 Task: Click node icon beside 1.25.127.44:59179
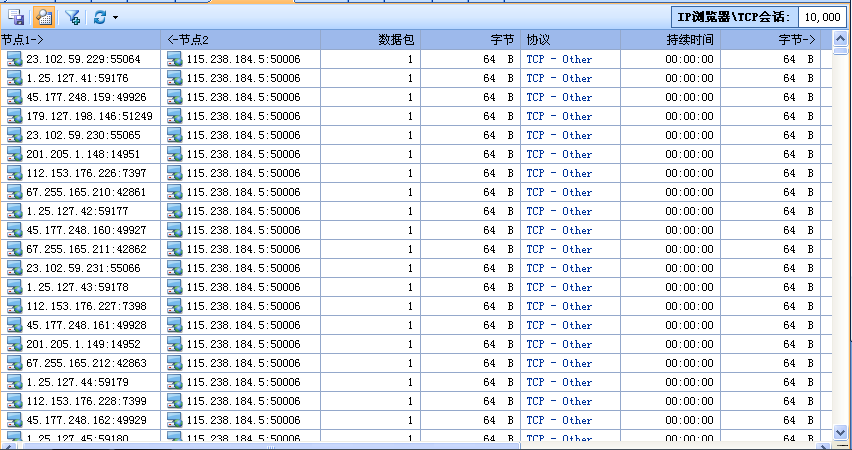[x=15, y=383]
